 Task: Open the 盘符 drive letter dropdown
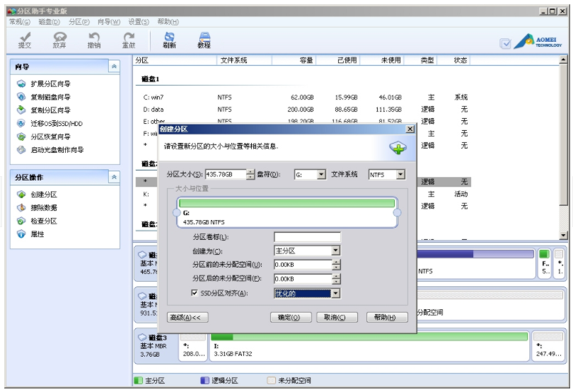coord(321,175)
